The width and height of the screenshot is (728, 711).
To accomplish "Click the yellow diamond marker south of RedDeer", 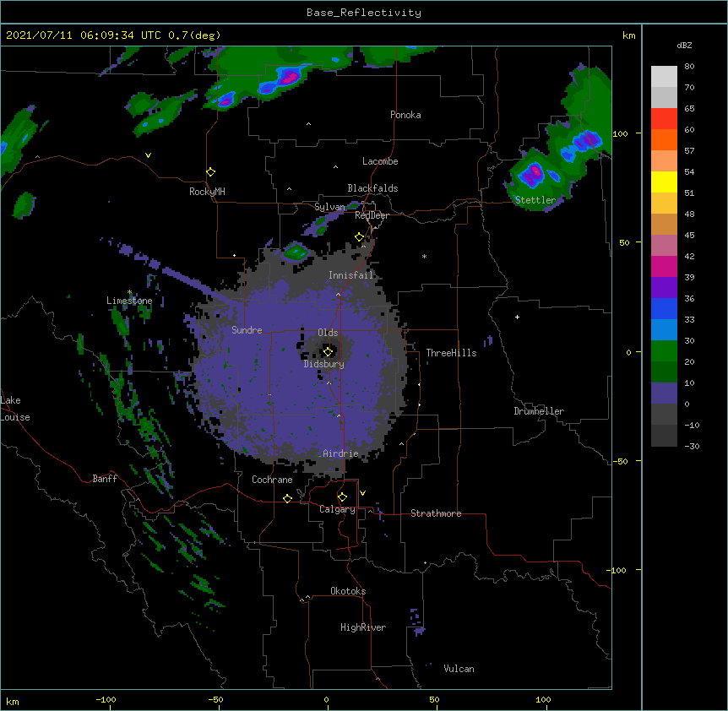I will [360, 237].
